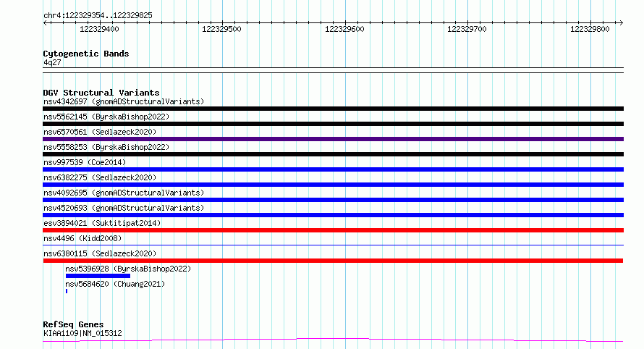This screenshot has height=349, width=644.
Task: Click ruler position 122329800
Action: pyautogui.click(x=590, y=29)
